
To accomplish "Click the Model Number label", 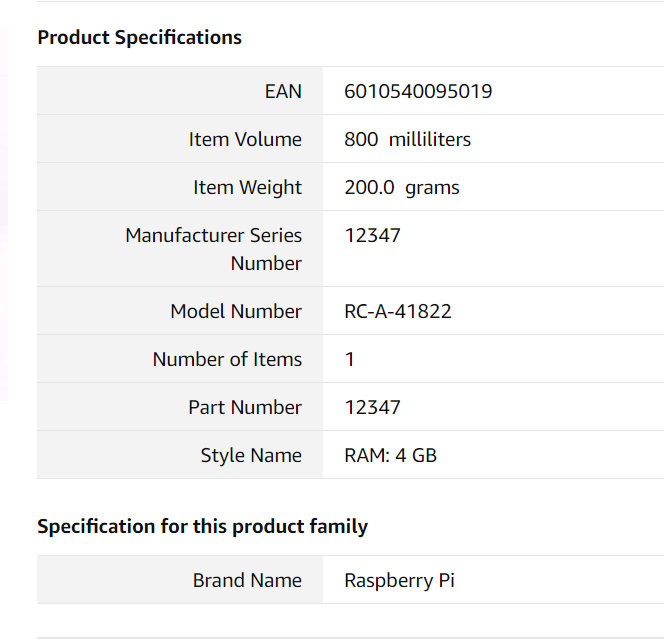I will 236,311.
